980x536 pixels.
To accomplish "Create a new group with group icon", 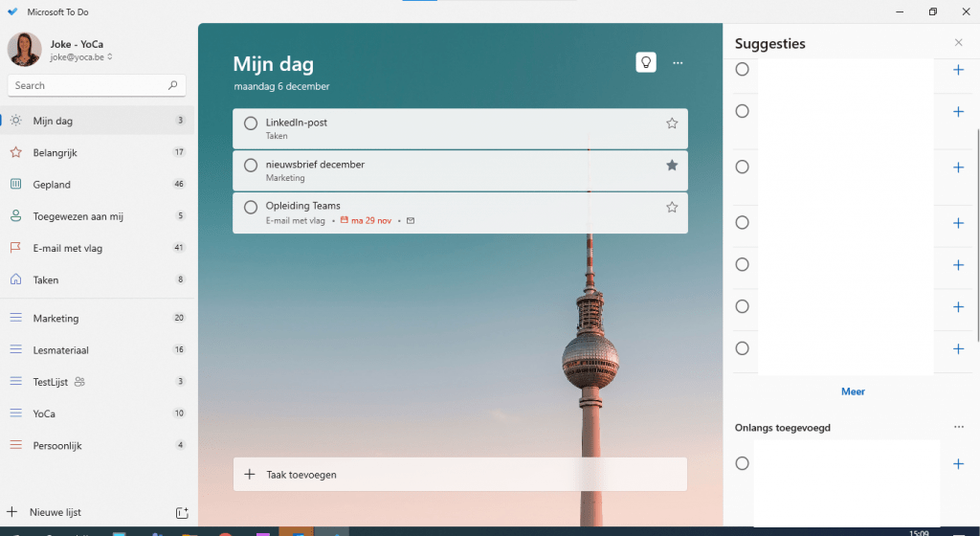I will pyautogui.click(x=182, y=513).
